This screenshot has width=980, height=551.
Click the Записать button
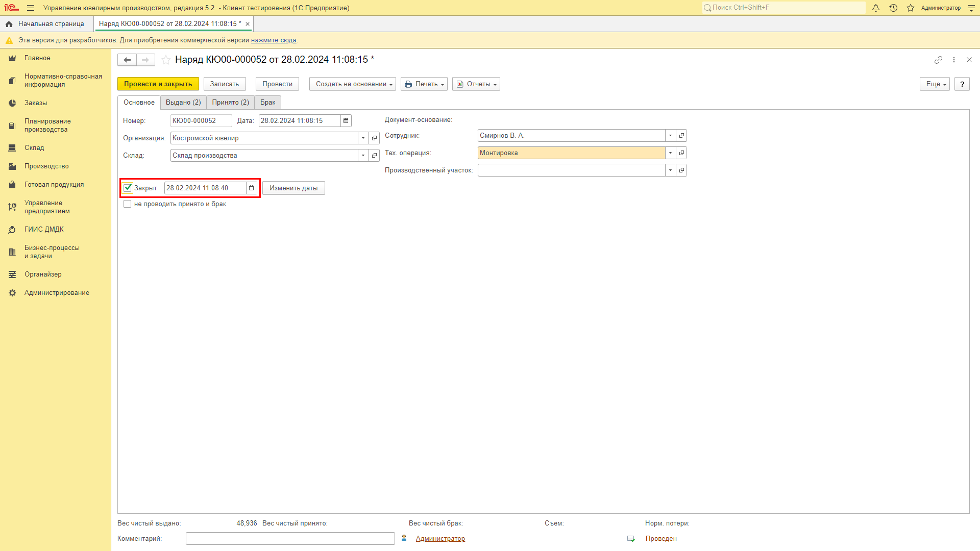pyautogui.click(x=225, y=84)
